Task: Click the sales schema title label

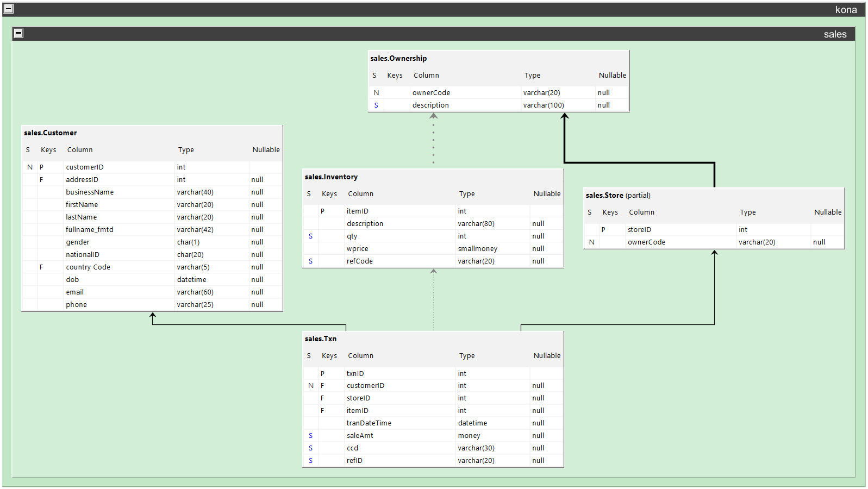Action: [835, 34]
